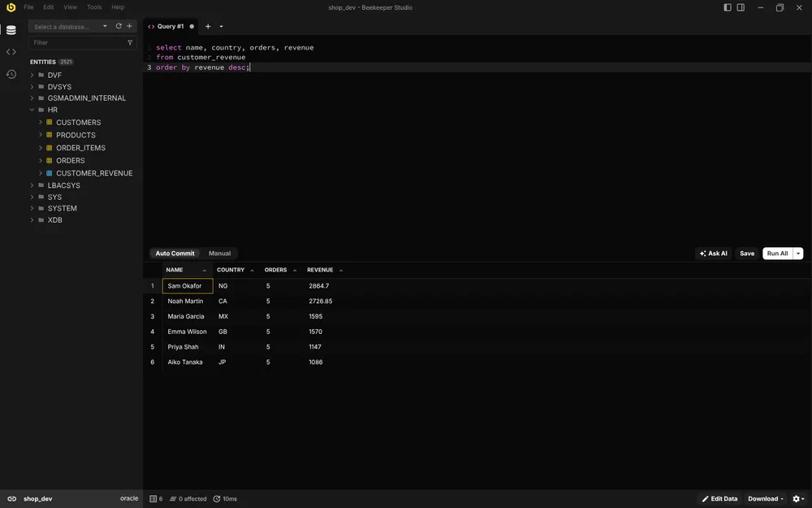The height and width of the screenshot is (508, 812).
Task: Sort by COUNTRY column arrow
Action: 253,270
